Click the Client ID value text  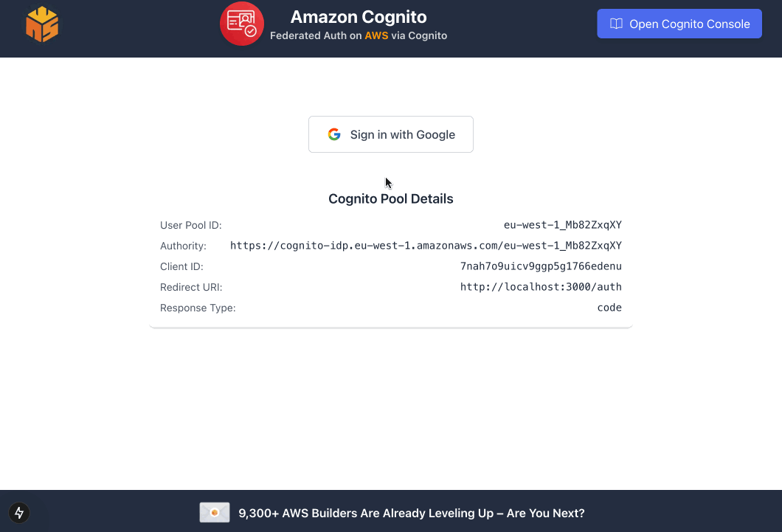click(x=541, y=266)
